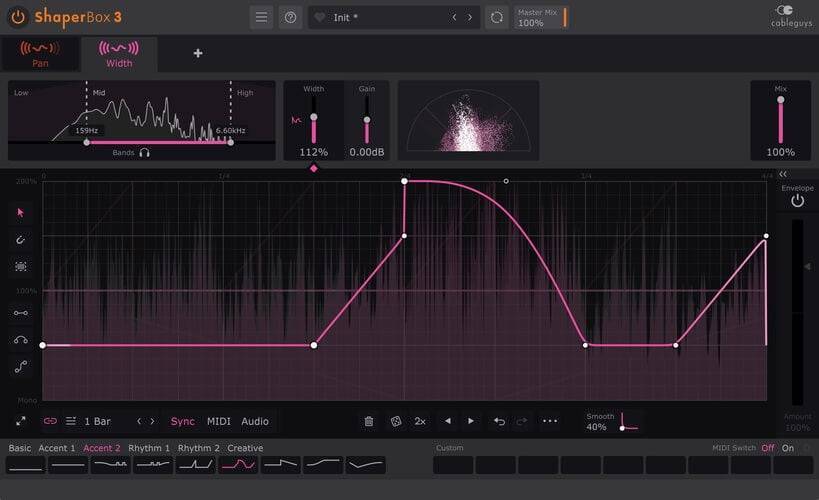Screen dimensions: 819x500
Task: Redo the last edit
Action: click(521, 421)
